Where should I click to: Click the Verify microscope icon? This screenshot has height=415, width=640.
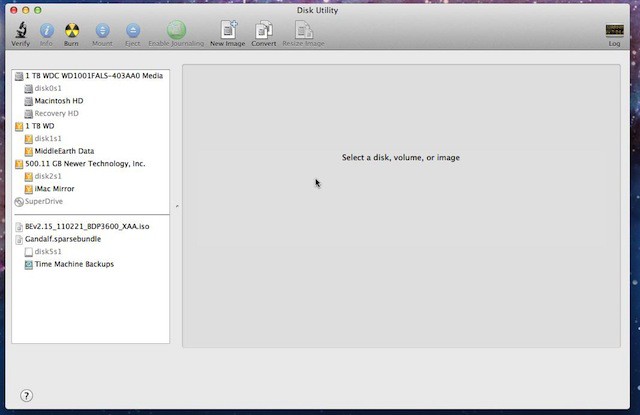tap(20, 31)
